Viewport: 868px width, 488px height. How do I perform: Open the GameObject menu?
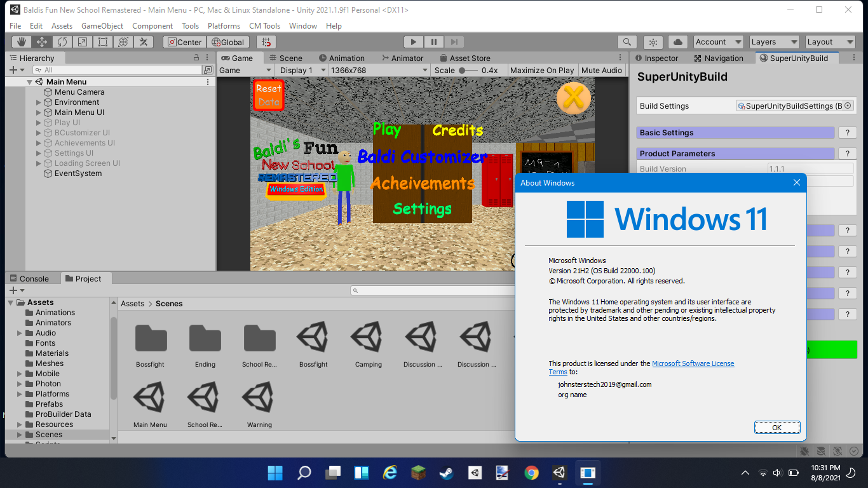pos(102,26)
